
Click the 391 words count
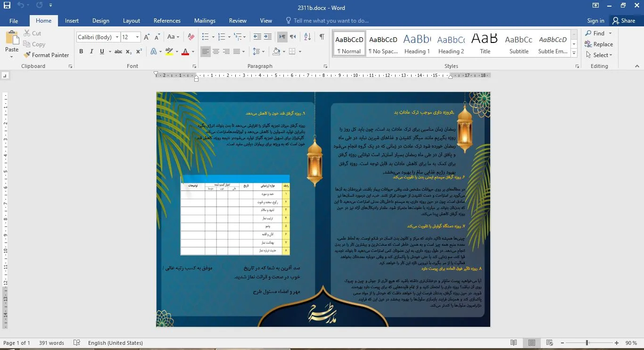click(x=51, y=343)
